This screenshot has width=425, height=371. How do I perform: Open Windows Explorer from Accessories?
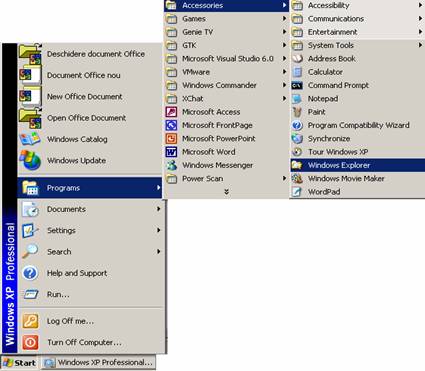pos(357,165)
